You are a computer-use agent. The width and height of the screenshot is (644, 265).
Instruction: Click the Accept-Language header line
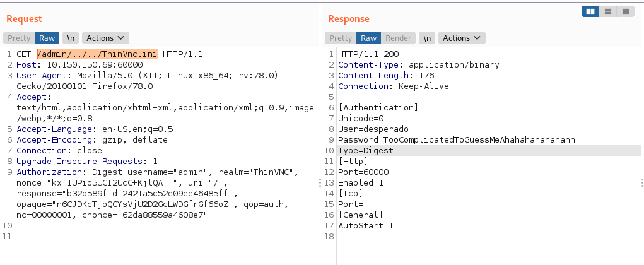pos(95,129)
